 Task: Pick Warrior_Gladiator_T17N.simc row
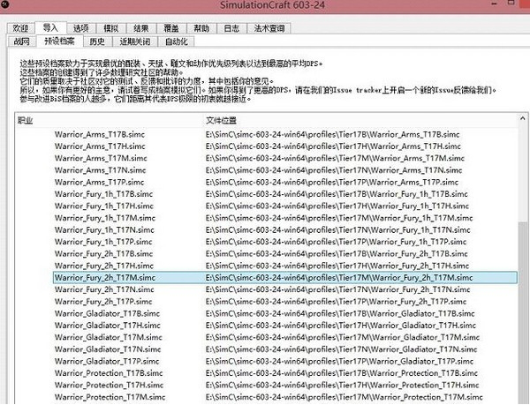point(108,349)
